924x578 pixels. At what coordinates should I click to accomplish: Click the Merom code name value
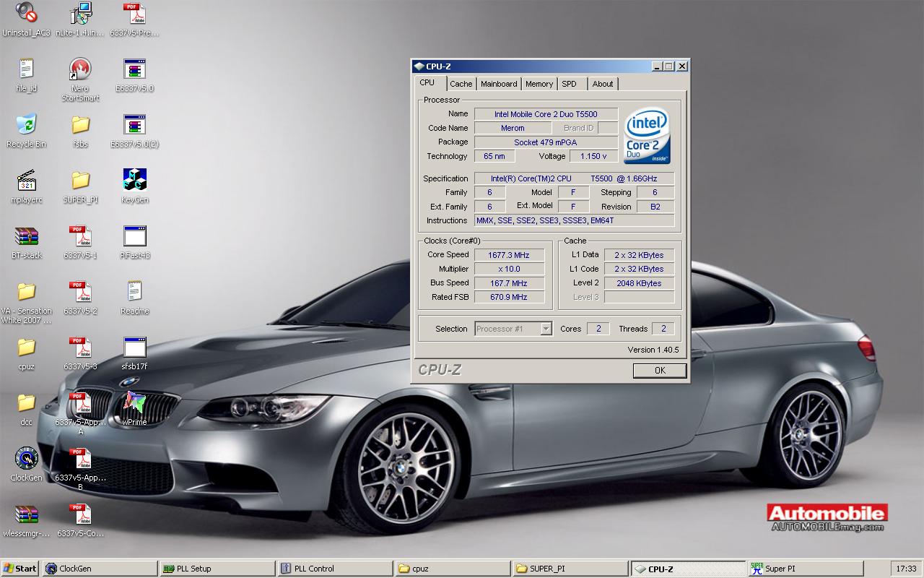[513, 128]
